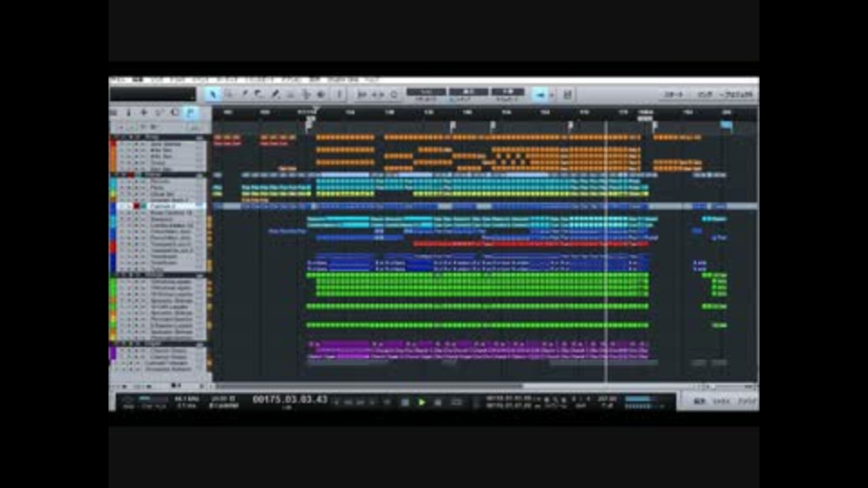Click the Start page button
The height and width of the screenshot is (488, 868).
[x=674, y=95]
